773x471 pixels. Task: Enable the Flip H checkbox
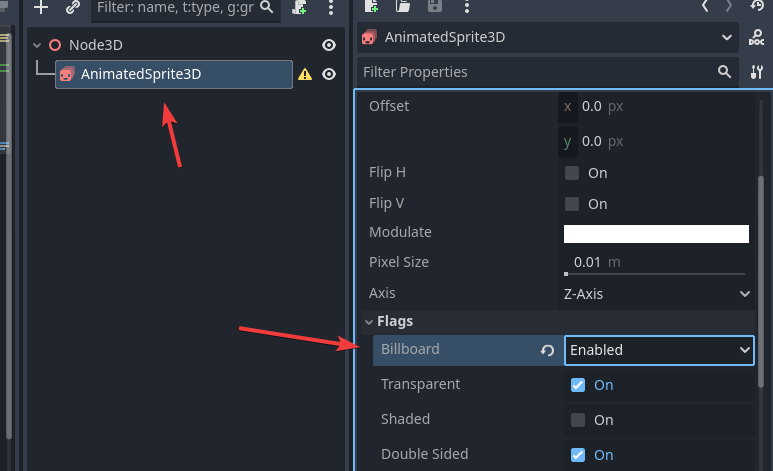click(x=572, y=173)
